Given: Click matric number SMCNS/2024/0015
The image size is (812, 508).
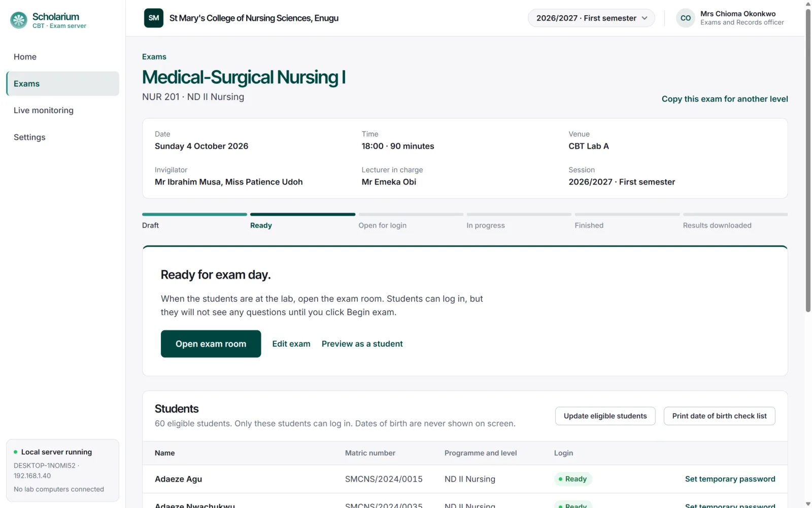Looking at the screenshot, I should pyautogui.click(x=384, y=479).
